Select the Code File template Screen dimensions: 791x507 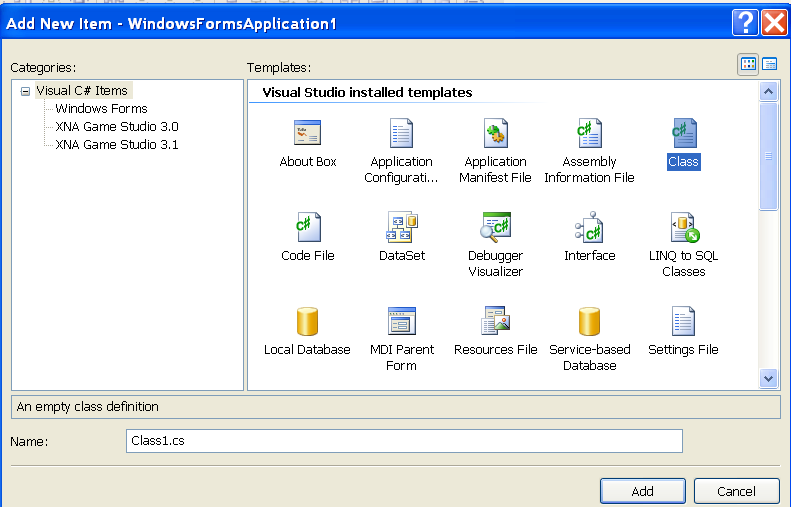[x=308, y=227]
